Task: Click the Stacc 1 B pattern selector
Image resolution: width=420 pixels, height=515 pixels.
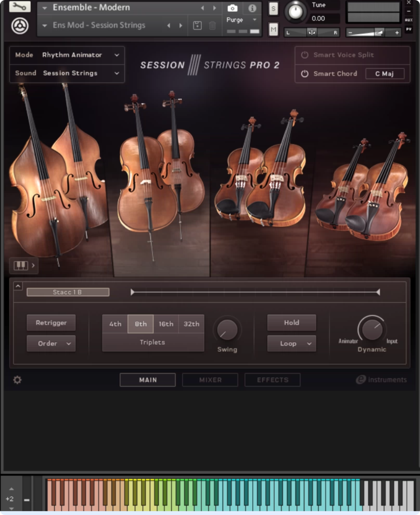Action: click(x=68, y=292)
